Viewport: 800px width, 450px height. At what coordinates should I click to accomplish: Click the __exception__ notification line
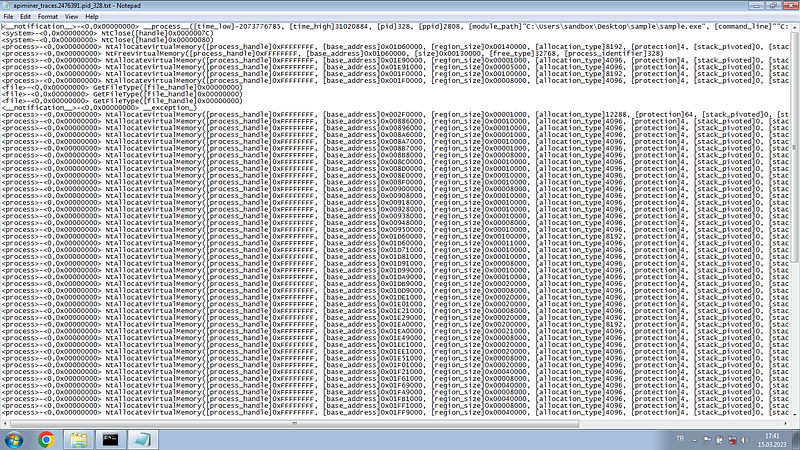pyautogui.click(x=99, y=108)
